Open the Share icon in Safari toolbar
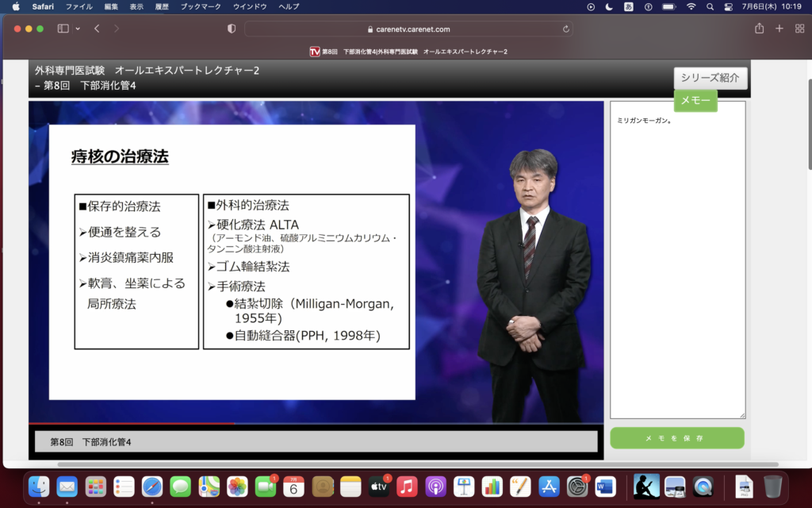The height and width of the screenshot is (508, 812). 759,29
